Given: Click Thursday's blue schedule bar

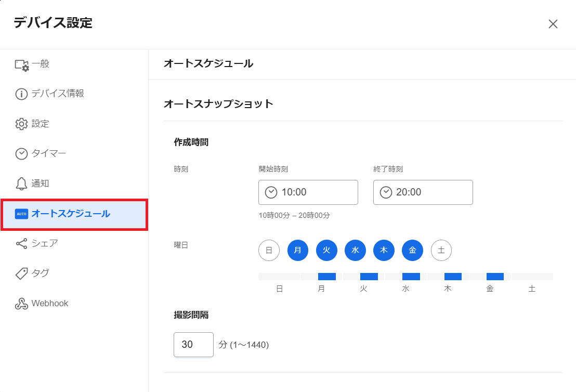Looking at the screenshot, I should pos(453,277).
